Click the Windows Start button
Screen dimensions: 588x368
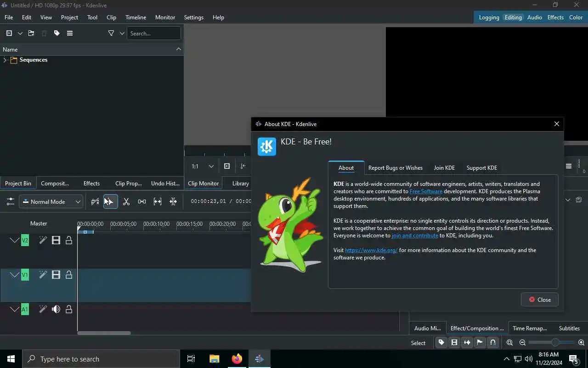tap(11, 359)
